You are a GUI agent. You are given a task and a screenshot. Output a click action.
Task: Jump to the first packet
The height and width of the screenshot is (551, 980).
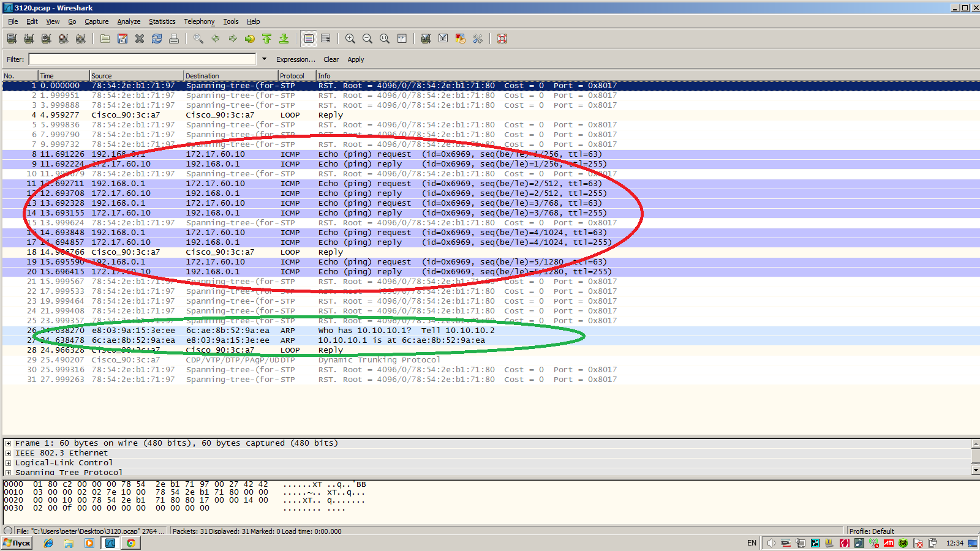[x=267, y=39]
